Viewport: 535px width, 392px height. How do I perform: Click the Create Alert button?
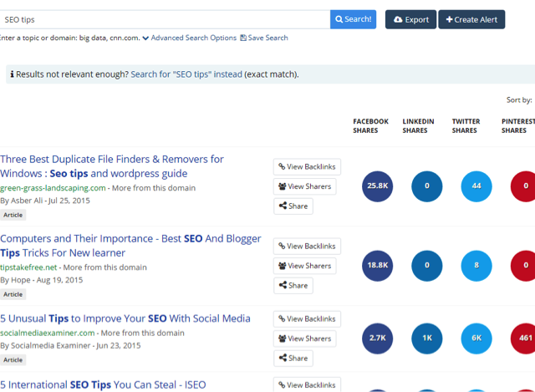(x=471, y=19)
